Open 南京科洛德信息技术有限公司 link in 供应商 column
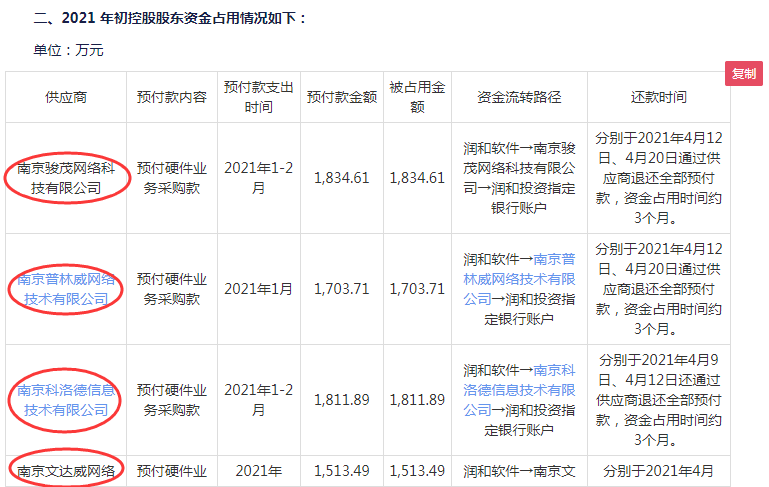This screenshot has width=769, height=487. [66, 400]
